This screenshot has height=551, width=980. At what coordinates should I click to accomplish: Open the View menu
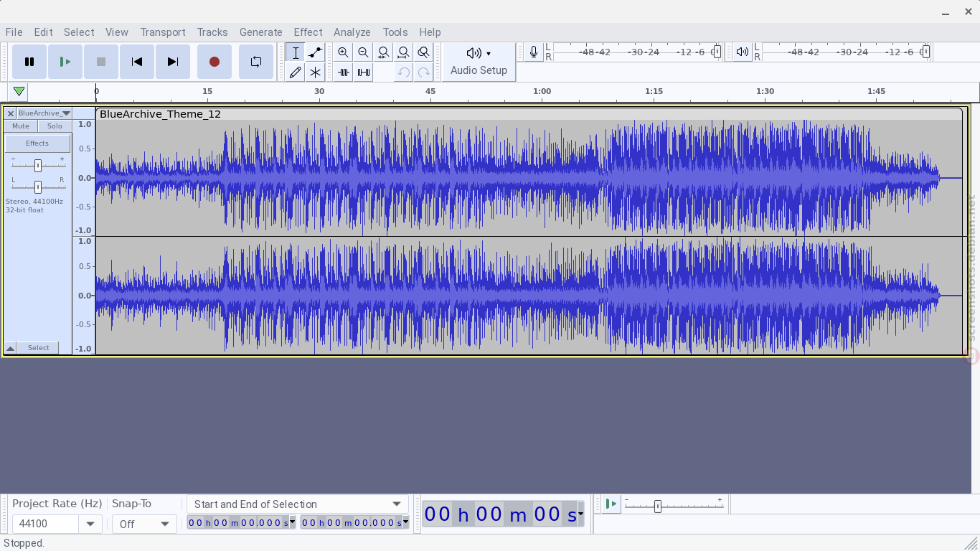coord(117,32)
